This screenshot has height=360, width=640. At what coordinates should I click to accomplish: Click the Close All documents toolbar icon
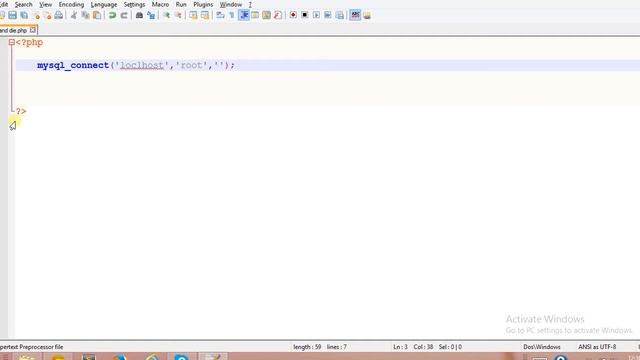point(47,16)
